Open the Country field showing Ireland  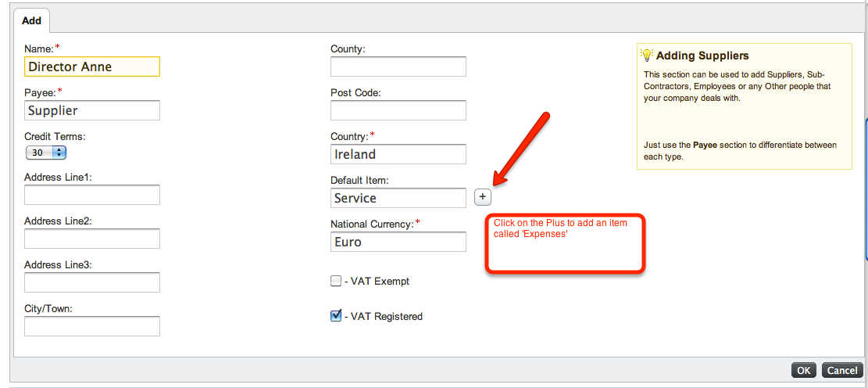coord(398,154)
